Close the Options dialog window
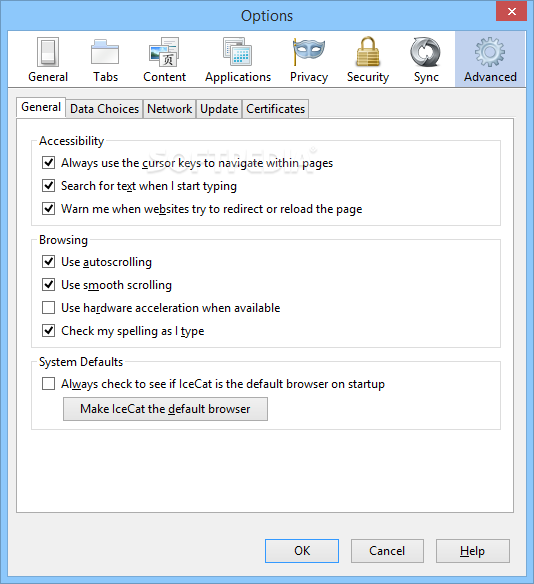Screen dimensions: 534x584 (x=512, y=12)
